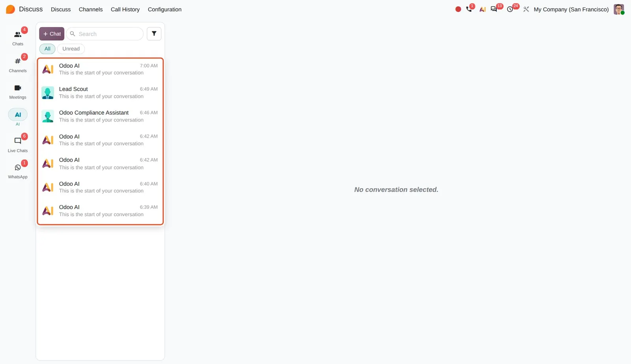Open the Configuration menu
The width and height of the screenshot is (631, 364).
164,9
